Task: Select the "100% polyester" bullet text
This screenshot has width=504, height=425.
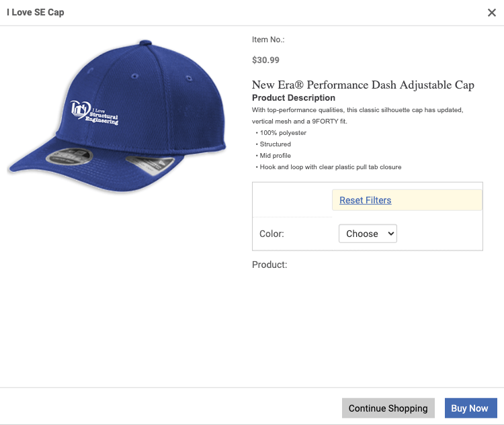Action: pos(283,133)
